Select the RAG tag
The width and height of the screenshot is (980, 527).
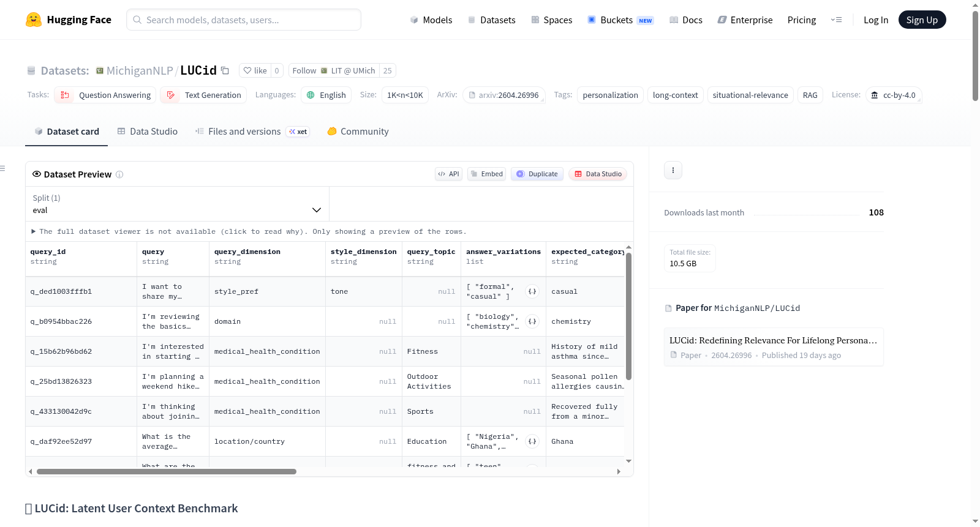[x=810, y=95]
